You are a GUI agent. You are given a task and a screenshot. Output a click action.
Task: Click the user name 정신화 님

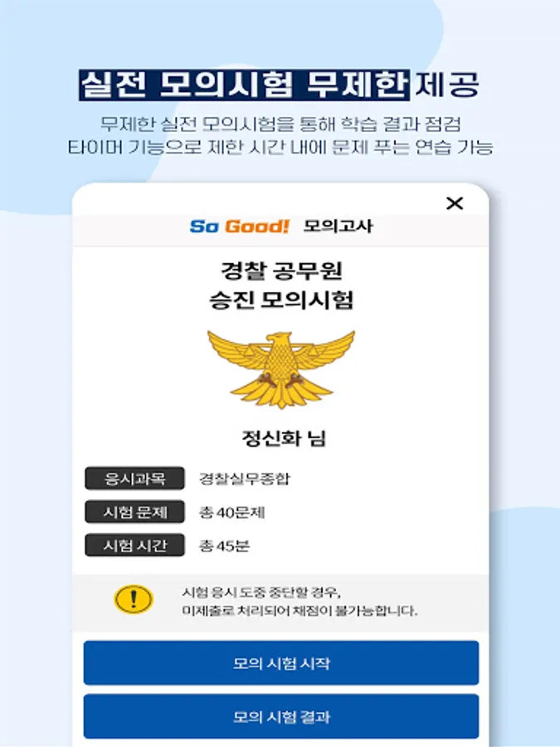coord(284,438)
